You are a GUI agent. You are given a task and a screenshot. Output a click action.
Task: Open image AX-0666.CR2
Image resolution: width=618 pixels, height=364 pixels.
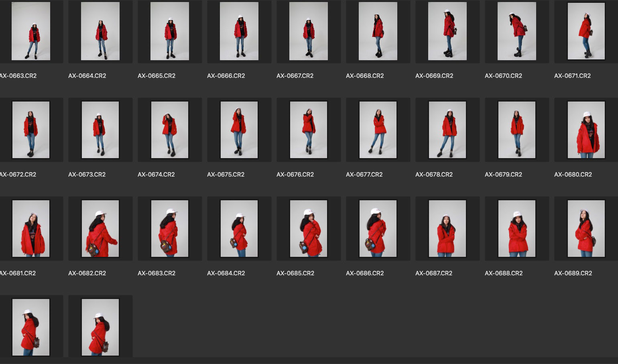click(x=239, y=31)
